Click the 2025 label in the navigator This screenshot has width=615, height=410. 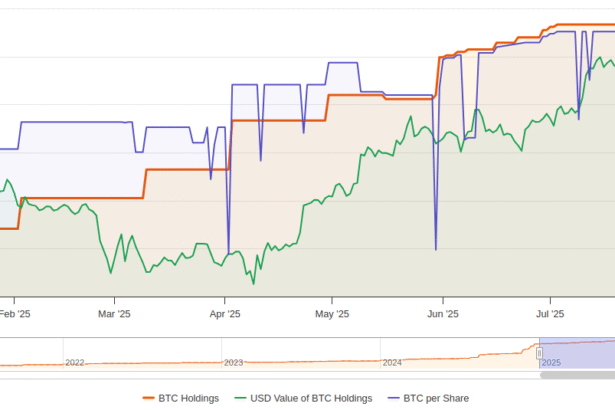click(552, 362)
